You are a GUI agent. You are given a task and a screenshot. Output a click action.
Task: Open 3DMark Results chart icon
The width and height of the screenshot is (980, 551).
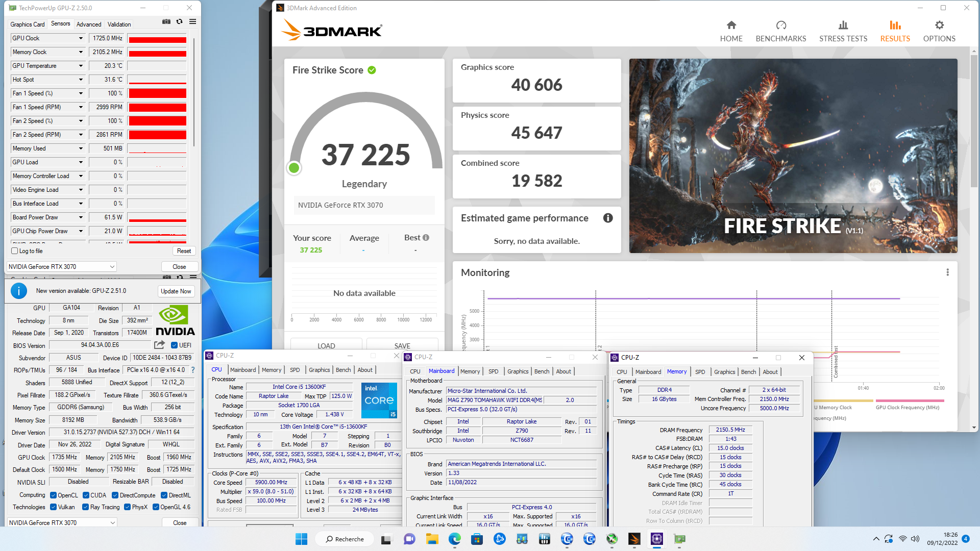click(895, 25)
